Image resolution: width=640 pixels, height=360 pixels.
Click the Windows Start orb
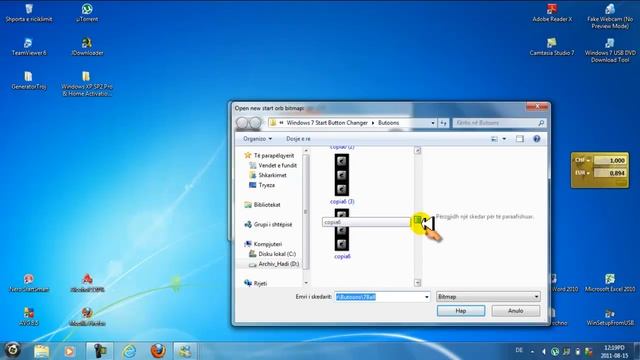point(13,350)
